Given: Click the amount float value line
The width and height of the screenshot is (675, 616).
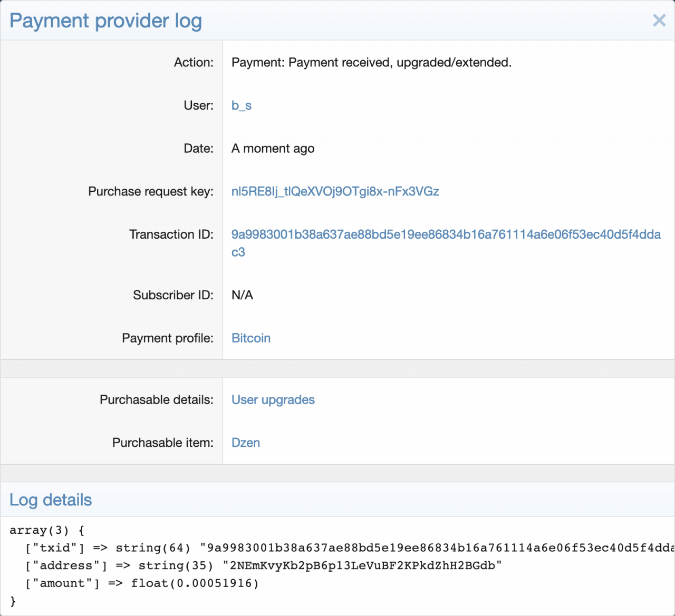Looking at the screenshot, I should 142,583.
